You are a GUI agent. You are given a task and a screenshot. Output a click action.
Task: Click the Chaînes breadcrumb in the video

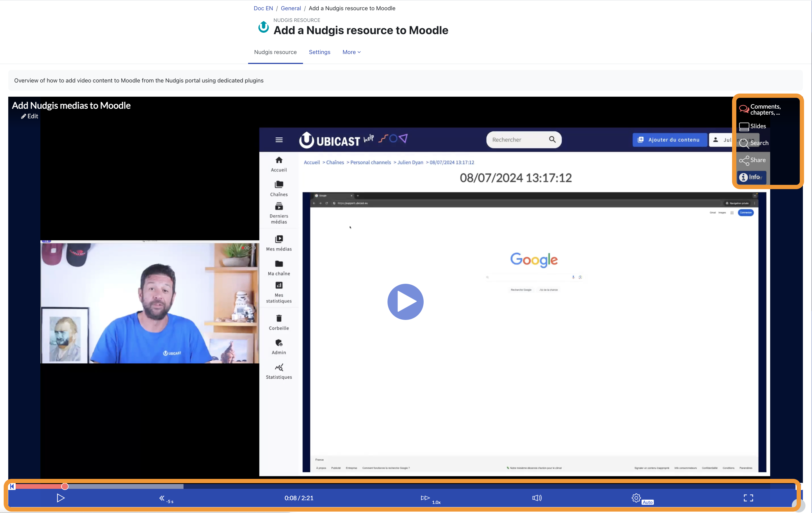pos(335,162)
